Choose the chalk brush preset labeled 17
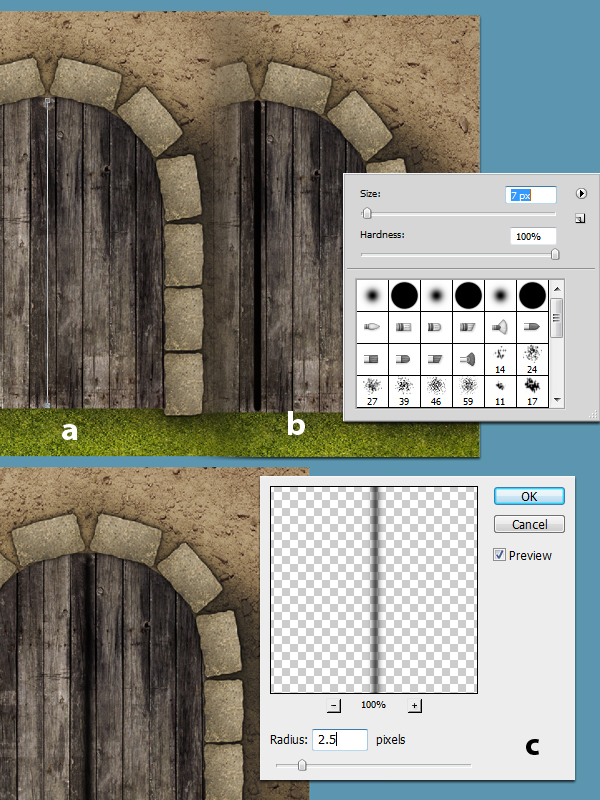 [532, 391]
